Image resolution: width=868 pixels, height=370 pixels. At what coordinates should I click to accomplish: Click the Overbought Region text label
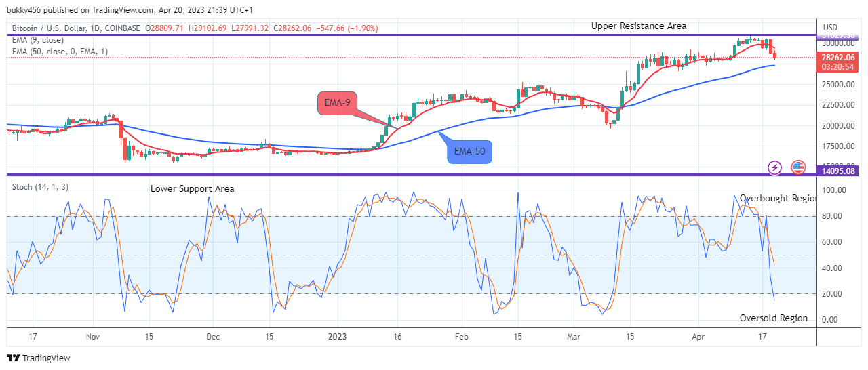click(x=778, y=199)
